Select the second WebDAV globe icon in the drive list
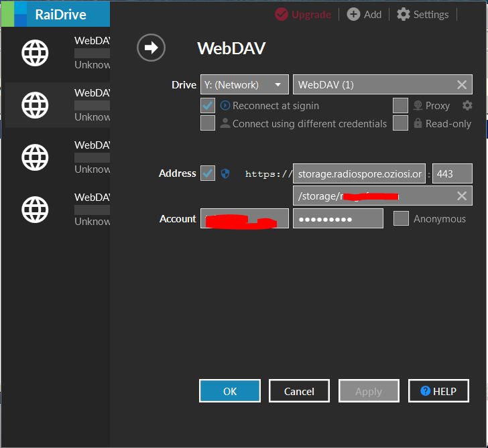 (35, 105)
